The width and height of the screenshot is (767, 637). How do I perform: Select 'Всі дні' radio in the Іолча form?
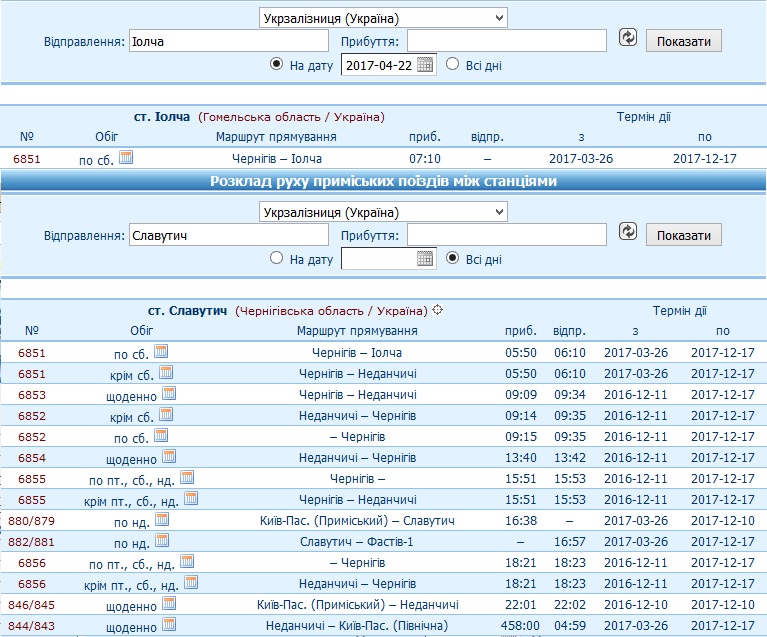click(452, 64)
